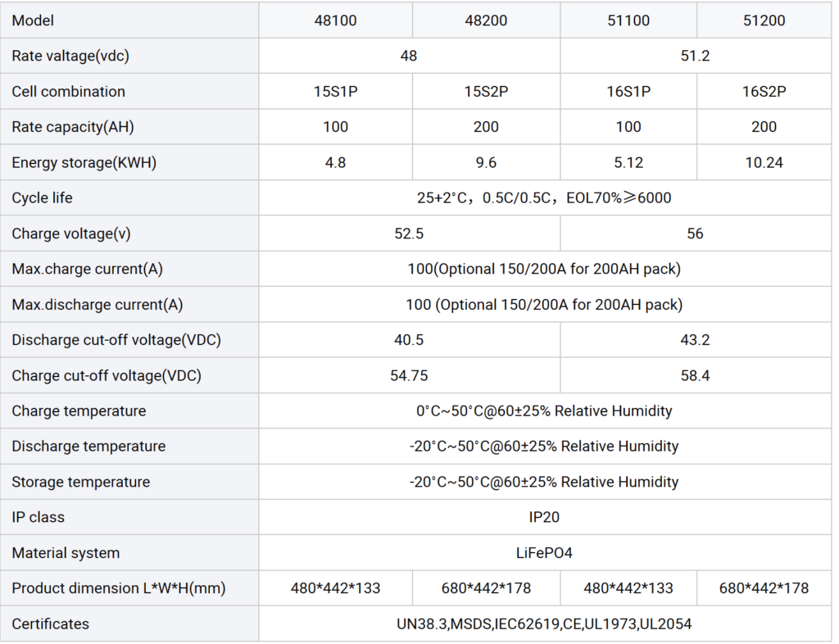Select the 51200 model column header

(x=764, y=20)
